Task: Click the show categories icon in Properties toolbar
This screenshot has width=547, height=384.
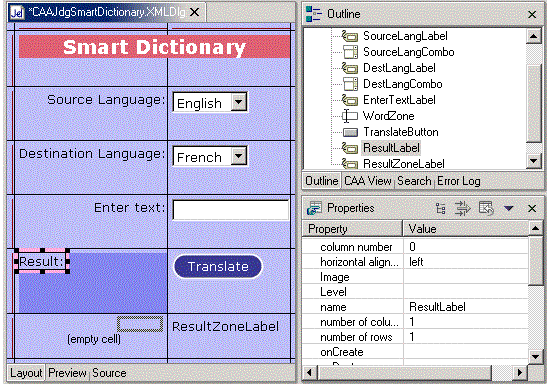Action: coord(441,208)
